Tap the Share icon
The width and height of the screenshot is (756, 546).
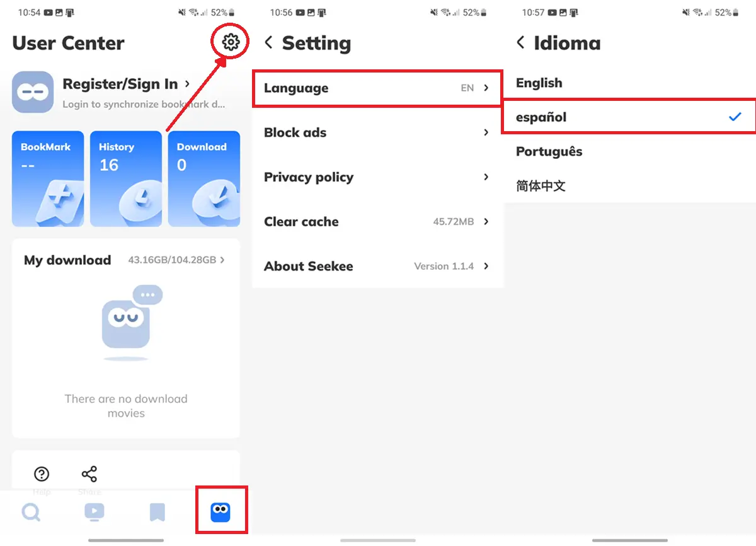coord(89,473)
